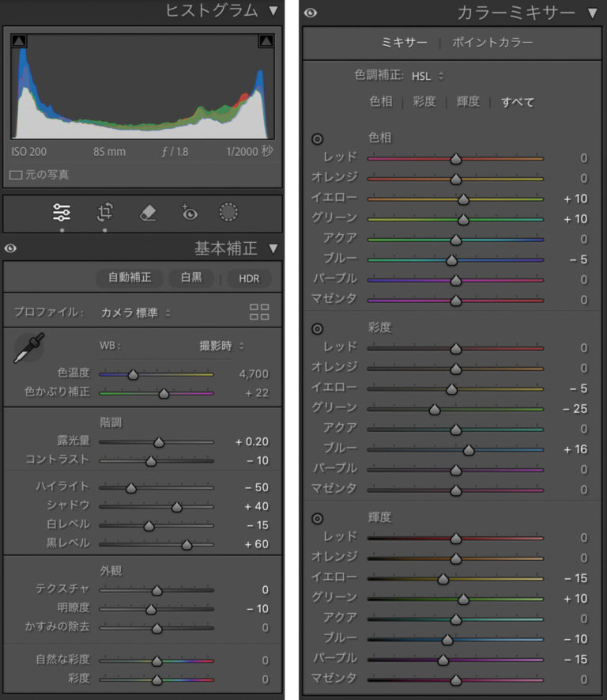Viewport: 607px width, 700px height.
Task: Collapse the ヒストグラム panel
Action: click(273, 11)
